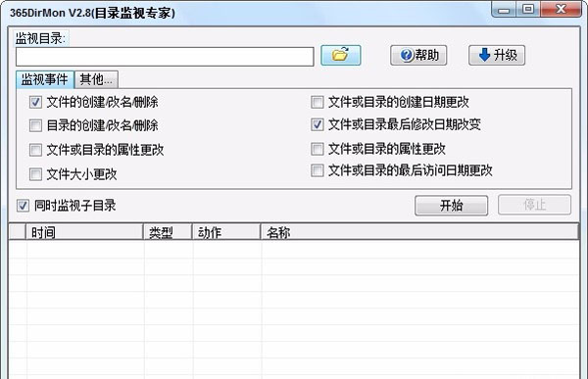Click the 开始 start button

coord(451,206)
